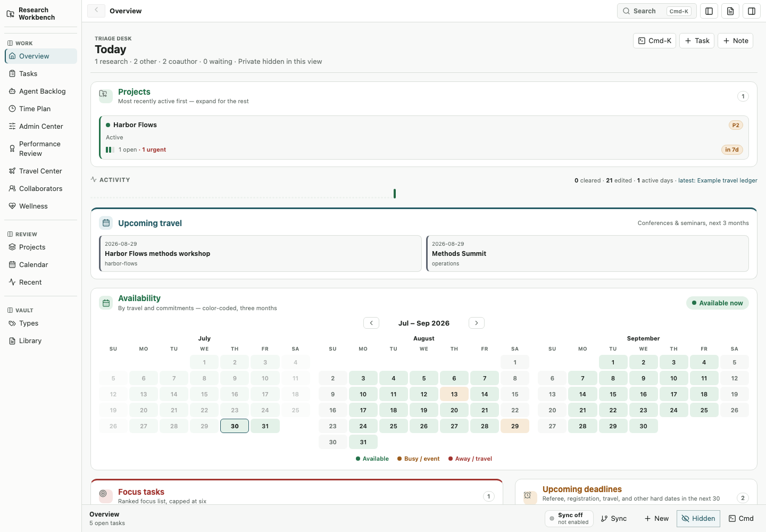Click the New button in footer

point(656,519)
